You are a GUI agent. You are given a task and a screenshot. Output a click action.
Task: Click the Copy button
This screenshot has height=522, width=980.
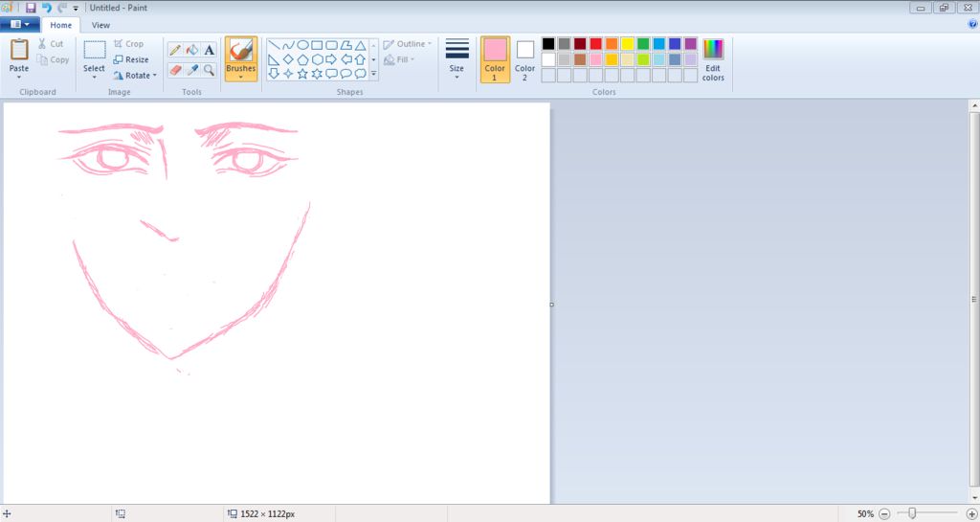(54, 60)
